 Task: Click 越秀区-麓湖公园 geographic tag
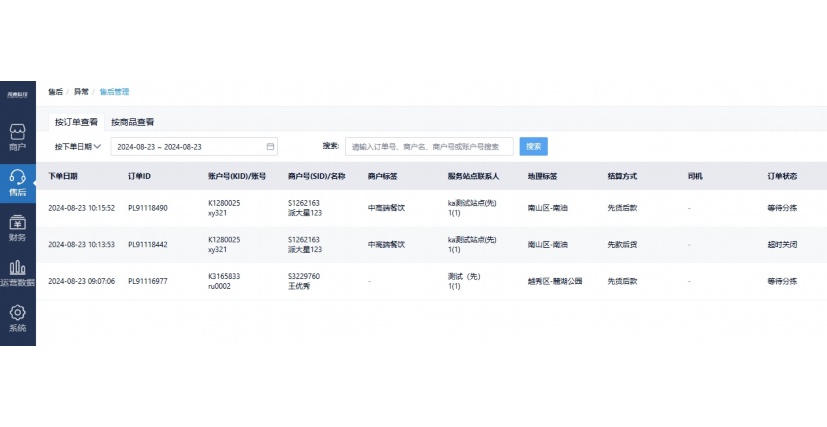click(555, 282)
